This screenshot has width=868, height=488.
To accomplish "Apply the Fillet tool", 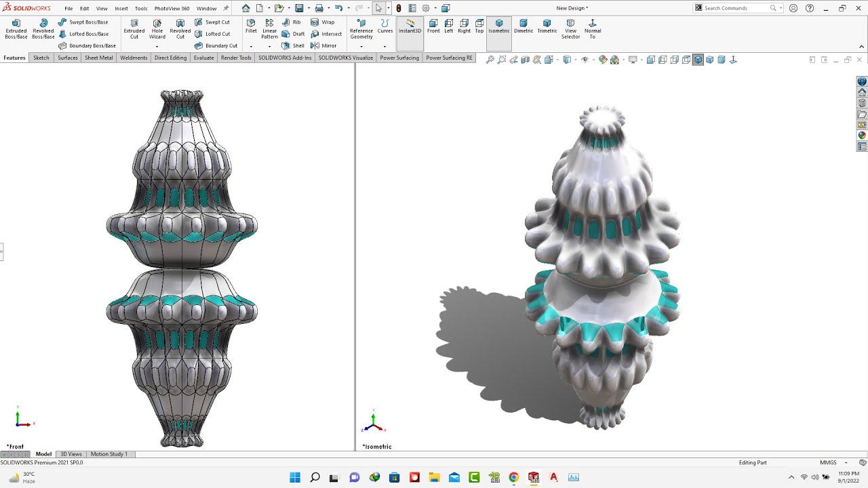I will click(251, 26).
